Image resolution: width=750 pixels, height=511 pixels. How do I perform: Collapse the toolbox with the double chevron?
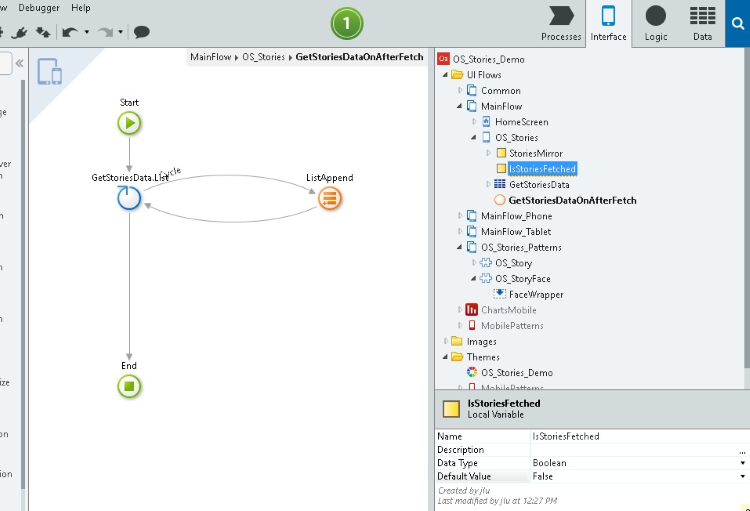tap(19, 64)
